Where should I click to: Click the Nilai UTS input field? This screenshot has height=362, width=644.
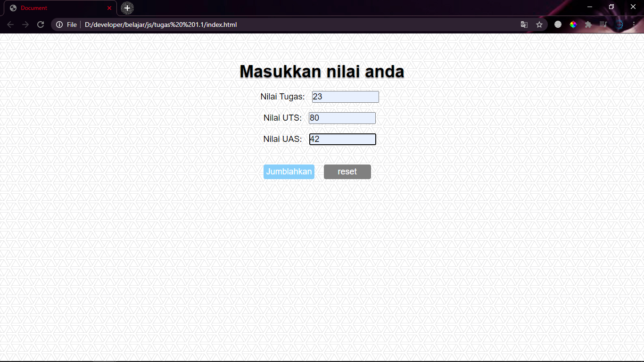(x=342, y=118)
